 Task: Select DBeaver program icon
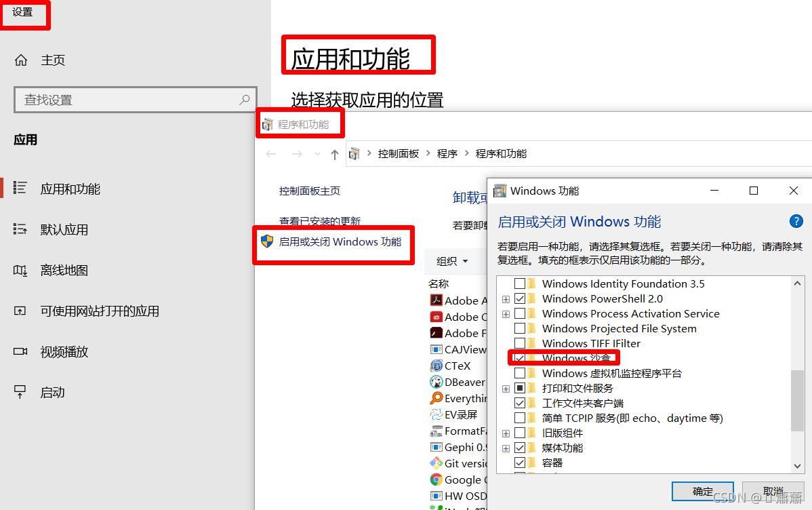point(437,382)
